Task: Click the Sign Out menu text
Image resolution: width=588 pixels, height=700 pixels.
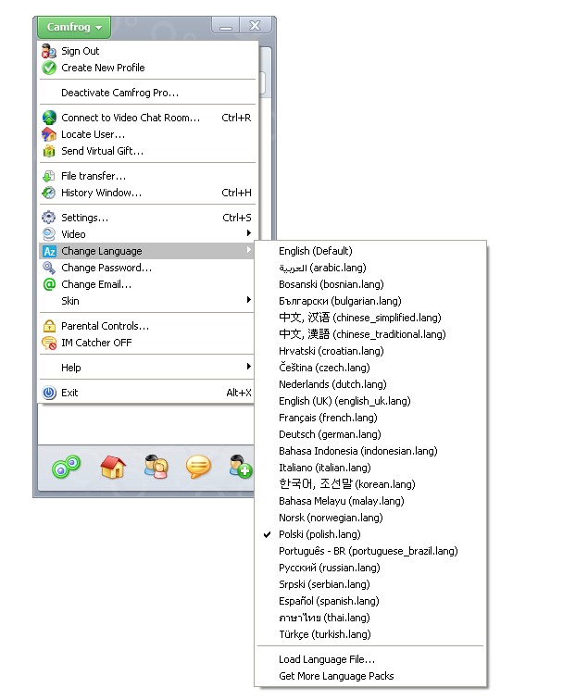Action: pyautogui.click(x=81, y=51)
